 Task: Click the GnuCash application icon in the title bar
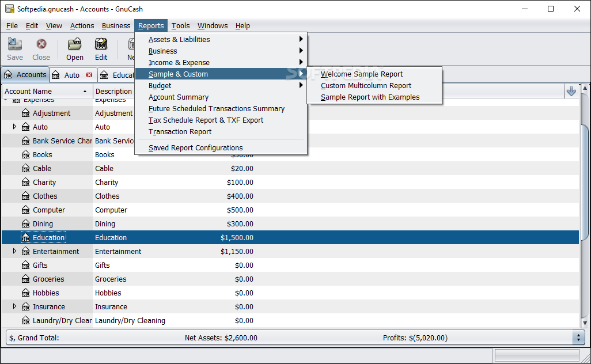point(10,9)
